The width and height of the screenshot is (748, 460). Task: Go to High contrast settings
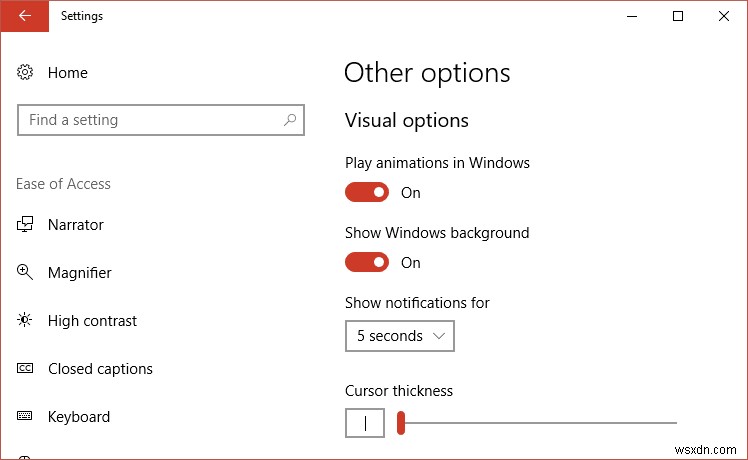(x=92, y=321)
